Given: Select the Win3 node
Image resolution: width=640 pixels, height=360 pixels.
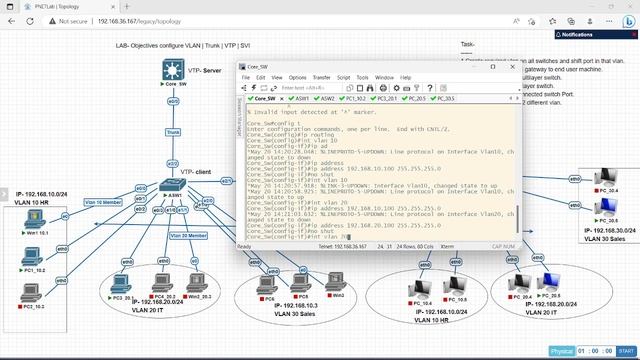Looking at the screenshot, I should (x=336, y=282).
